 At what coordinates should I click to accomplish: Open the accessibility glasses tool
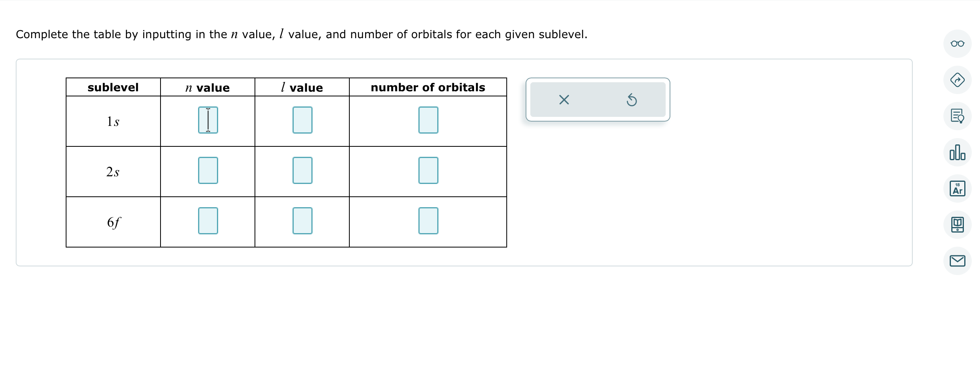click(x=958, y=44)
